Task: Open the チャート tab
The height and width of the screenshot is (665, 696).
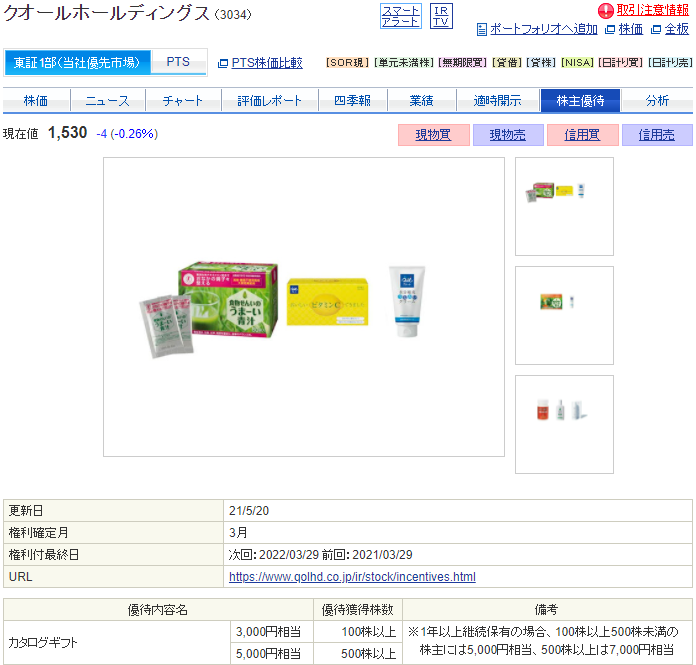Action: [183, 100]
